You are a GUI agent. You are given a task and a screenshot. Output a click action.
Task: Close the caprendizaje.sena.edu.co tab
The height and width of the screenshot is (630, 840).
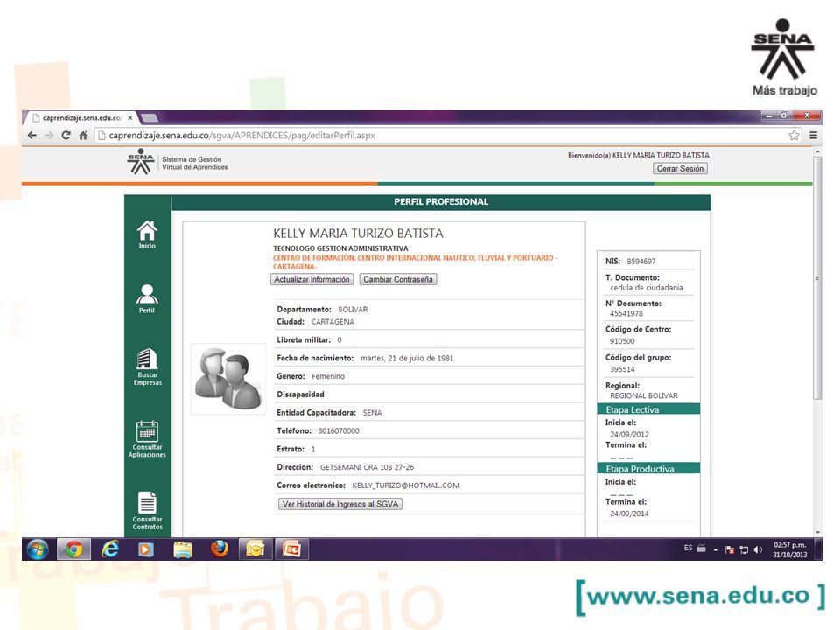pyautogui.click(x=130, y=118)
